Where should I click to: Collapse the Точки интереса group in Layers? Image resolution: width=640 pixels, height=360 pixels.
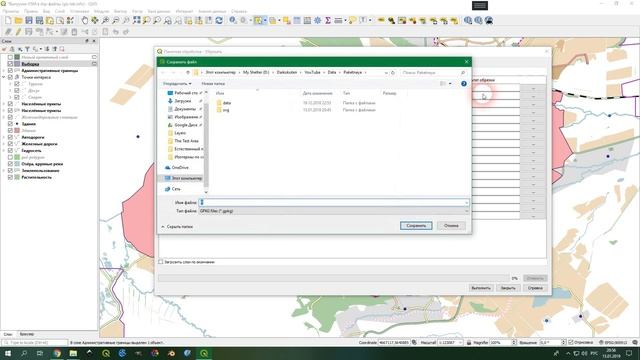click(4, 77)
